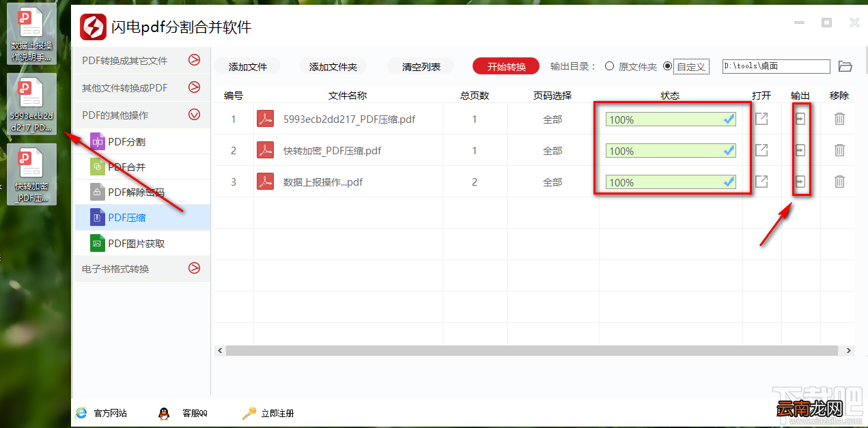Screen dimensions: 868x428
Task: Click the 总页数 column header
Action: pyautogui.click(x=475, y=96)
